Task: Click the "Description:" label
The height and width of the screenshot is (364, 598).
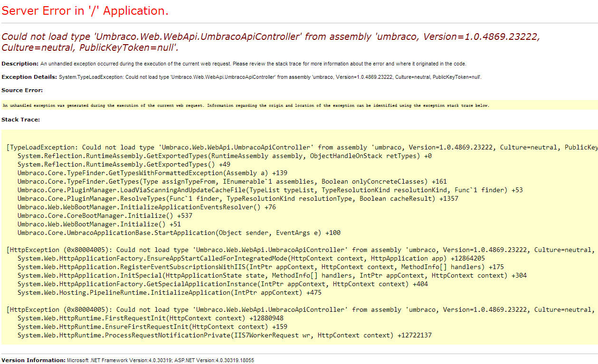Action: point(20,64)
